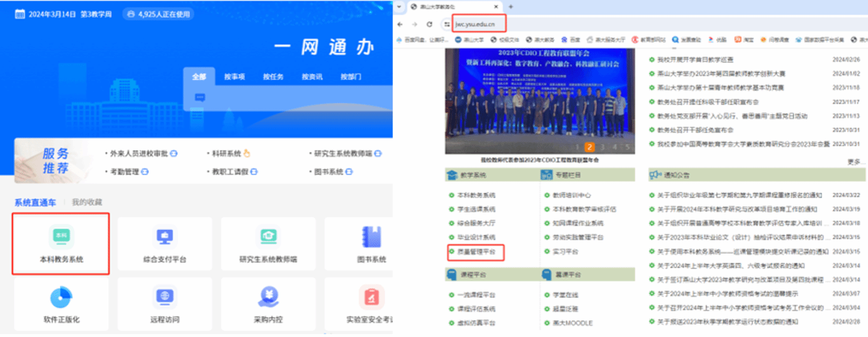Open the 采购内控 yen coin icon
The width and height of the screenshot is (868, 337).
coord(268,297)
